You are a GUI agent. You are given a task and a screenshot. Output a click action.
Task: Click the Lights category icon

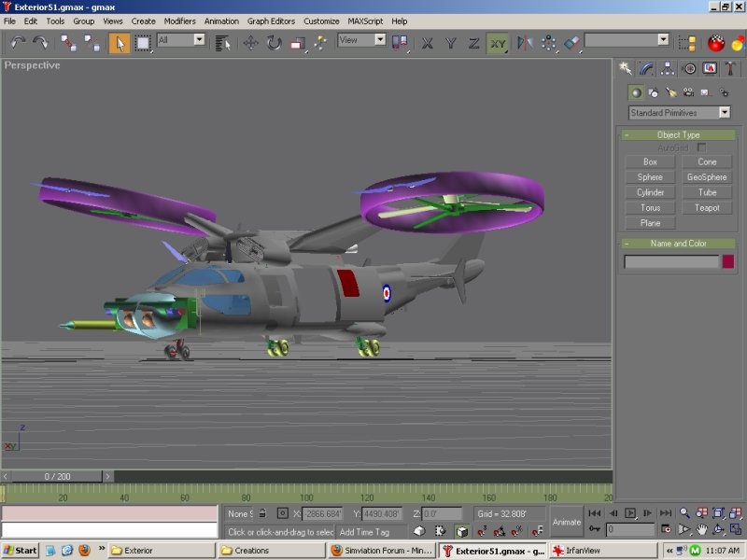(x=670, y=92)
